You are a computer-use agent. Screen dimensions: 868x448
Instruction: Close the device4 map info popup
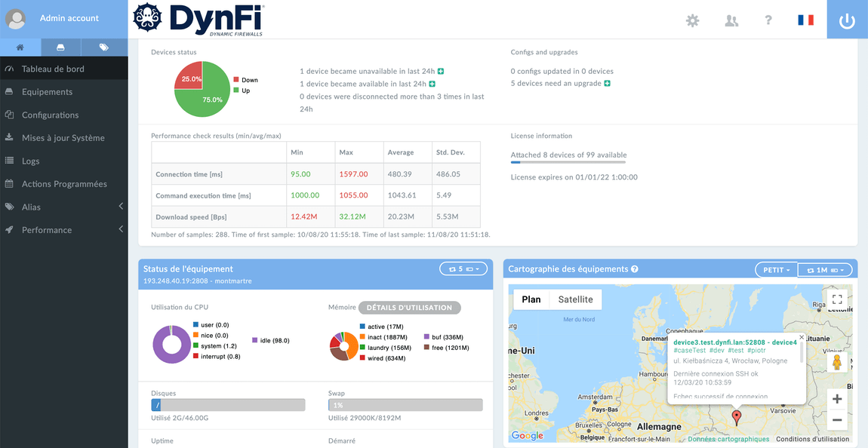point(801,337)
